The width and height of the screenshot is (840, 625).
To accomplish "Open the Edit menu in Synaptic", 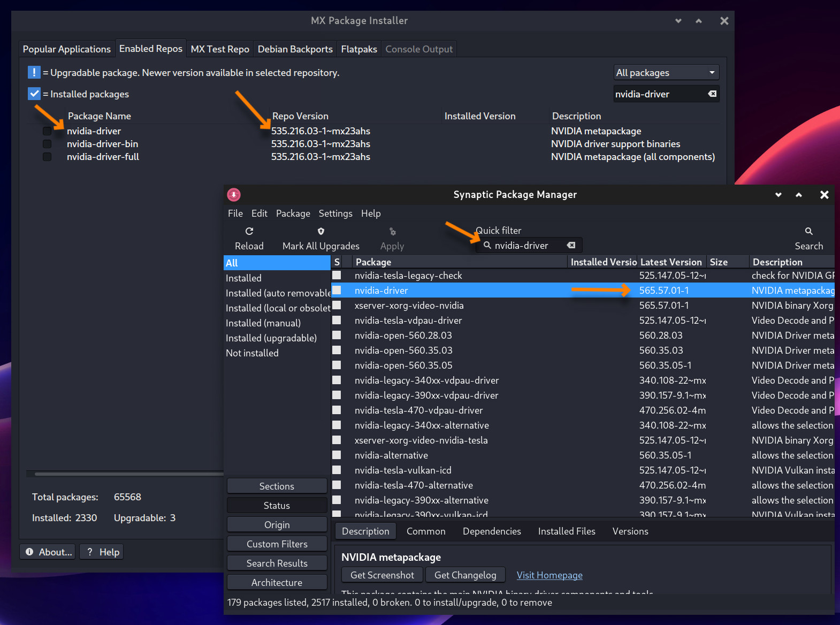I will 259,214.
